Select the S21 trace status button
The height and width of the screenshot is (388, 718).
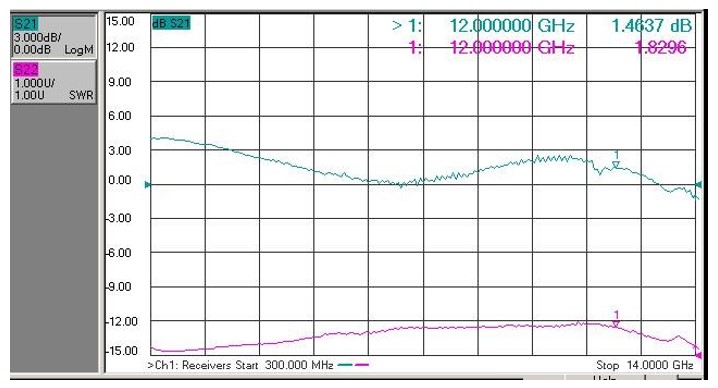click(x=54, y=36)
